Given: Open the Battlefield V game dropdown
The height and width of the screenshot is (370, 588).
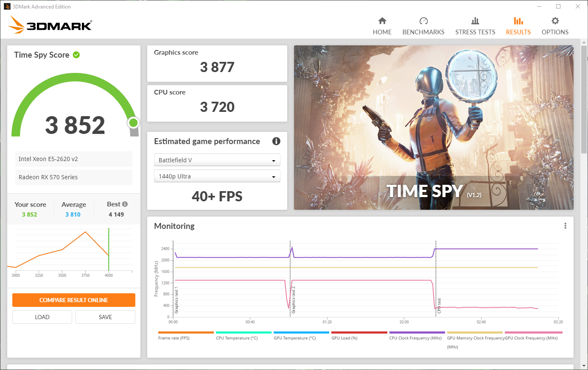Looking at the screenshot, I should click(x=217, y=160).
